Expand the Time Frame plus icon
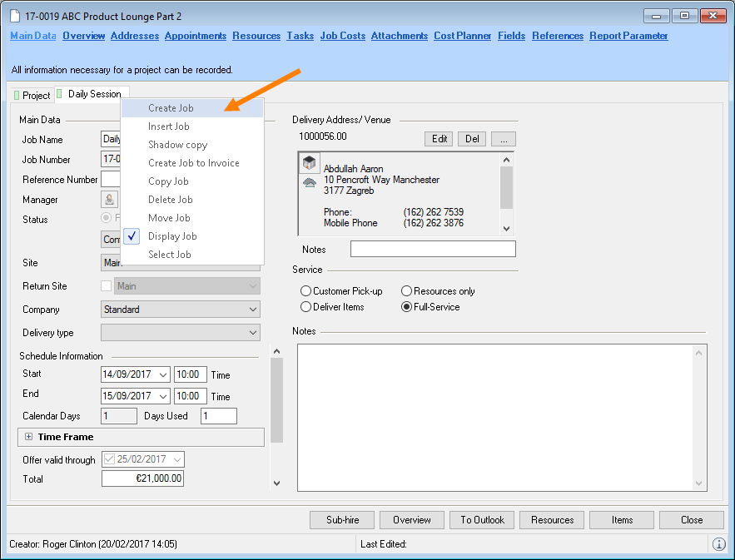This screenshot has width=735, height=560. [28, 437]
